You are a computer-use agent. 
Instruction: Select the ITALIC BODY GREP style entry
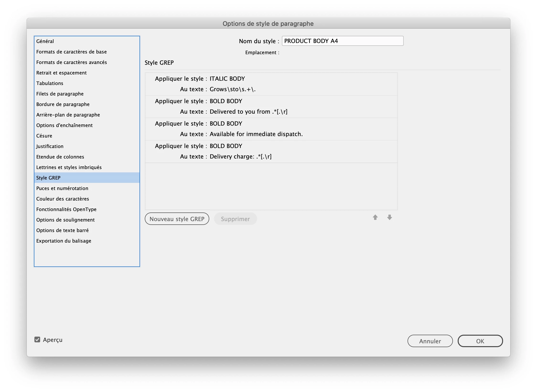point(227,79)
